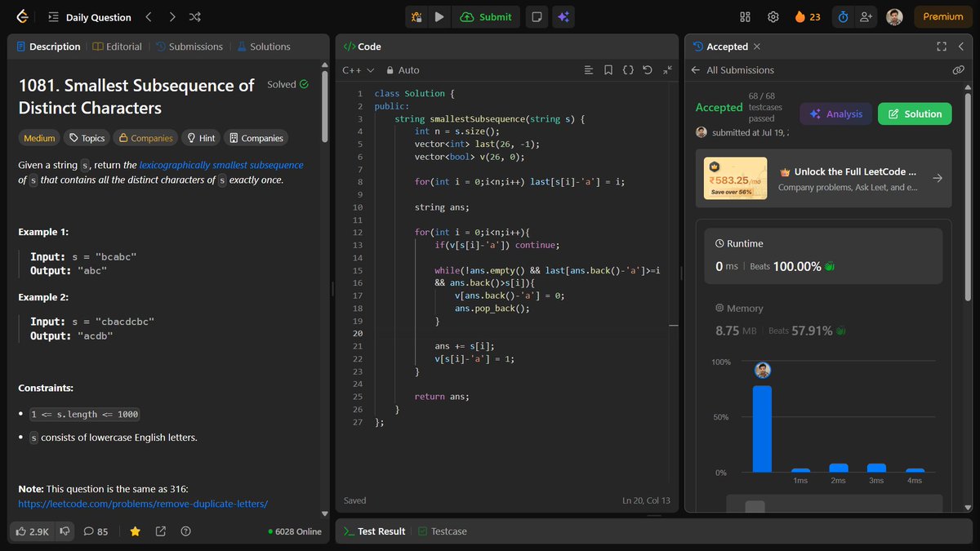The height and width of the screenshot is (551, 980).
Task: Open the Analysis button
Action: coord(835,114)
